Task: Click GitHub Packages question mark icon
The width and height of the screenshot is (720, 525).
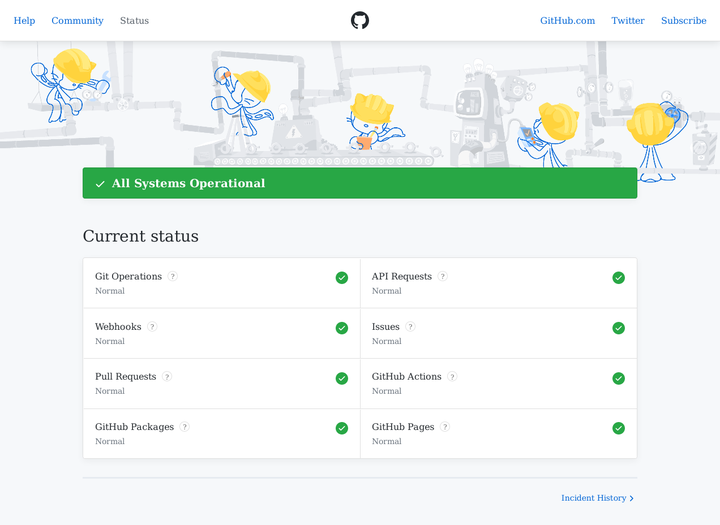Action: (x=185, y=427)
